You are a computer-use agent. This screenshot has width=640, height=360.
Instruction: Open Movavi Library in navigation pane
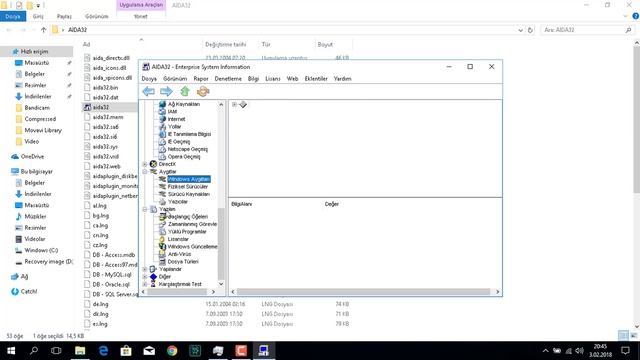pos(43,130)
